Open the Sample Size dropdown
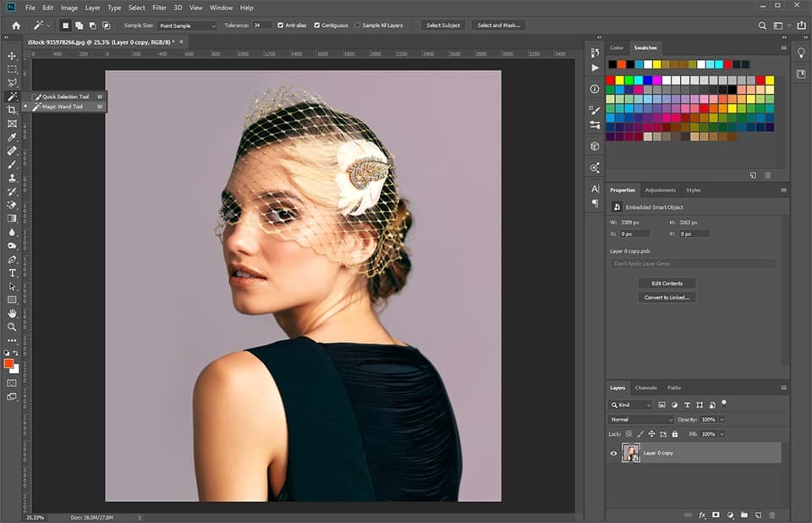 [186, 25]
